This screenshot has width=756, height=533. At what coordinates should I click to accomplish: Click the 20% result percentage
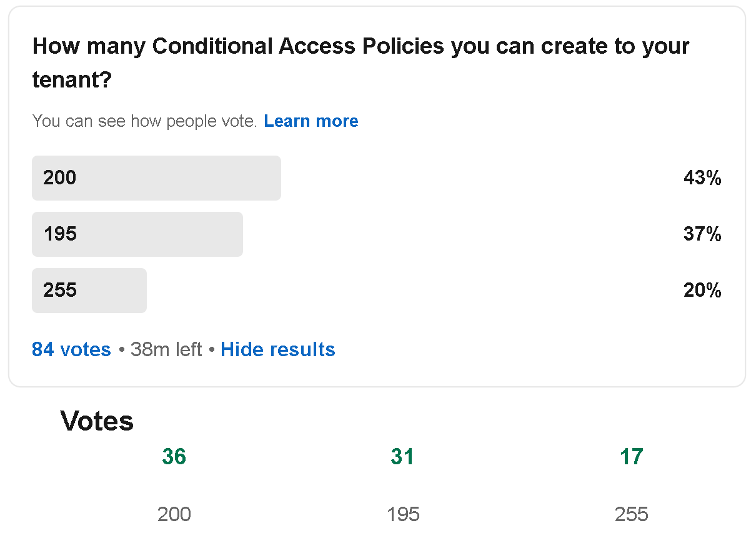pos(702,291)
